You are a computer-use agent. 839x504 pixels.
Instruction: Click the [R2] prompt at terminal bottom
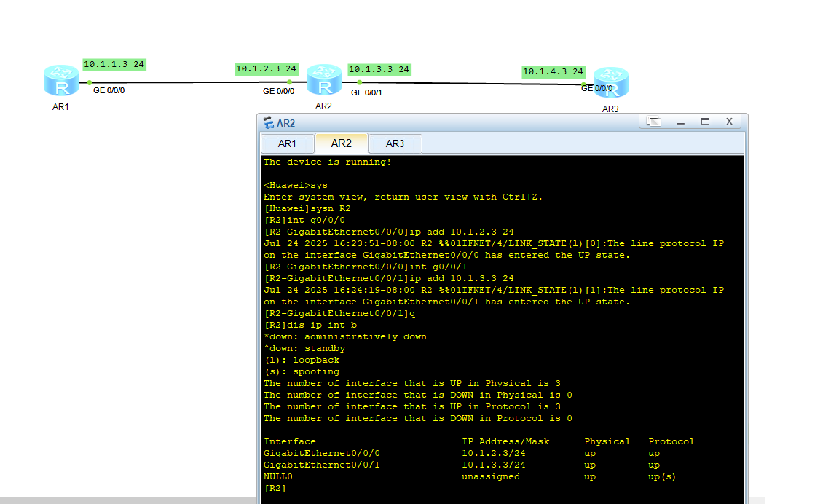pyautogui.click(x=275, y=489)
